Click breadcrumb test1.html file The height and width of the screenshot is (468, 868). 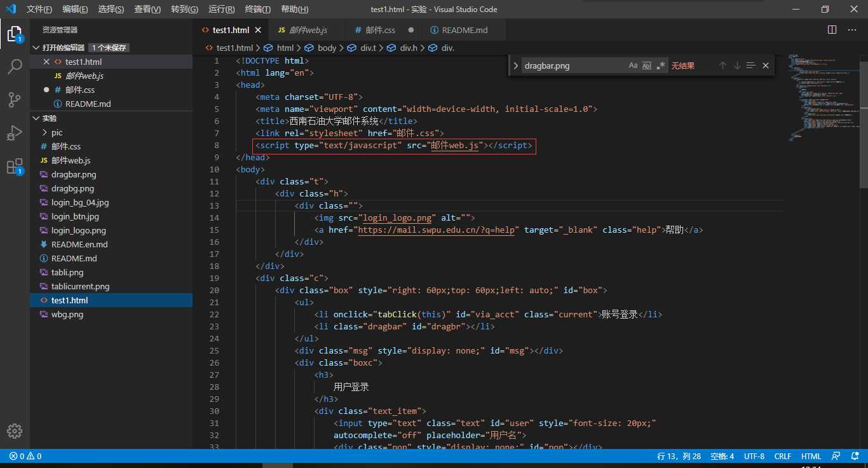234,48
